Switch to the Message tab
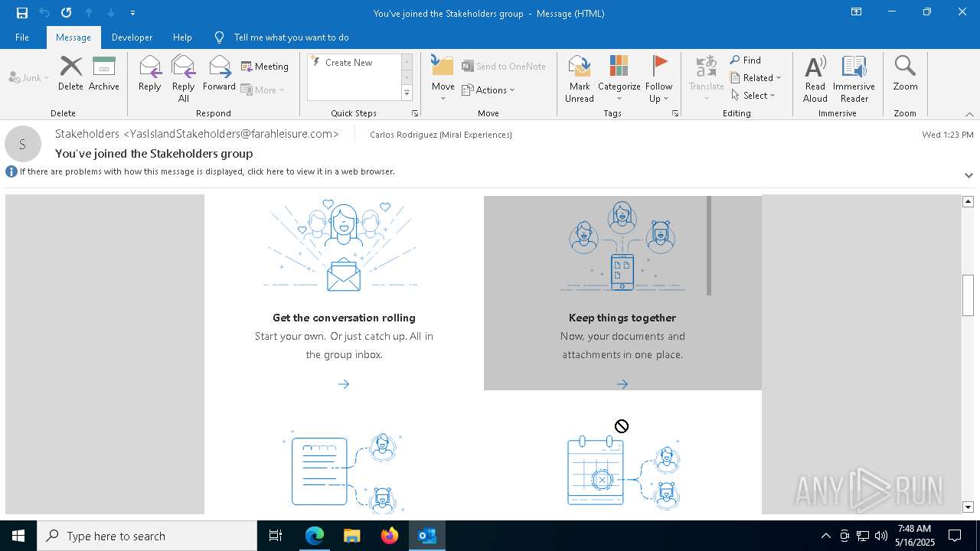The image size is (980, 551). (x=73, y=37)
